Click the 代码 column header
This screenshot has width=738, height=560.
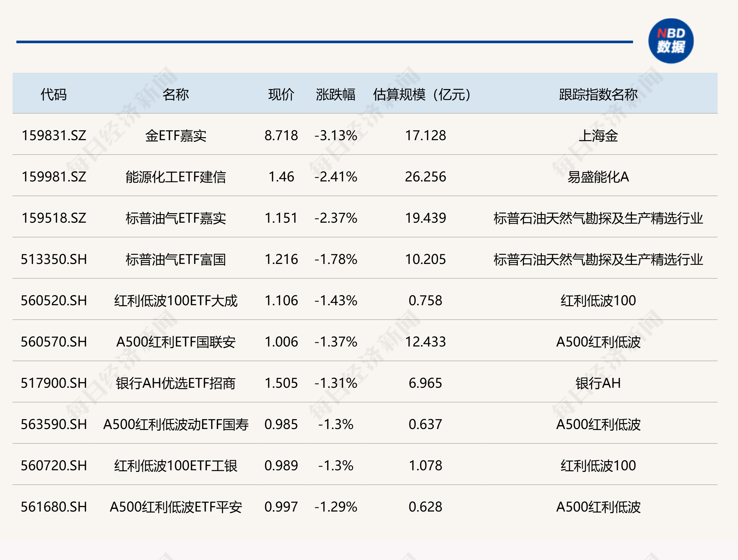pyautogui.click(x=54, y=94)
